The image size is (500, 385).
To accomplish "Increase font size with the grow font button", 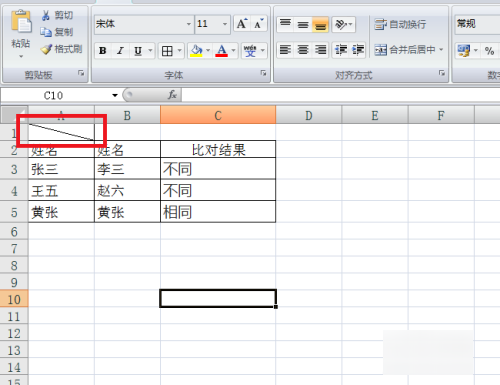I will 242,24.
